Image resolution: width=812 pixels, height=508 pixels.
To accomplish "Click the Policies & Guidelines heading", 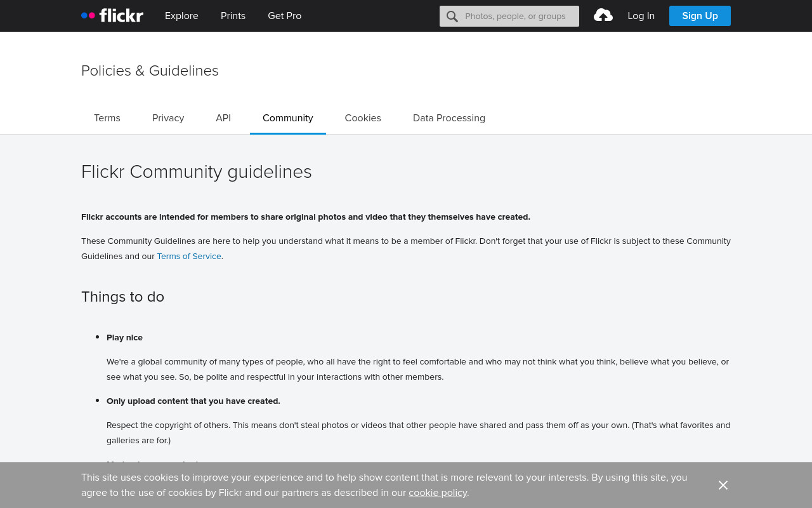I will (150, 70).
